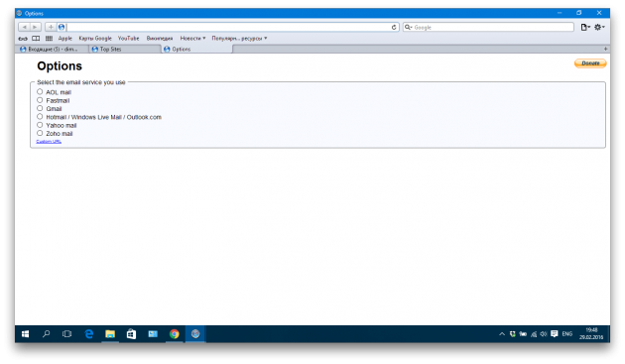The width and height of the screenshot is (625, 364).
Task: Open taskbar search magnifier
Action: tap(47, 334)
